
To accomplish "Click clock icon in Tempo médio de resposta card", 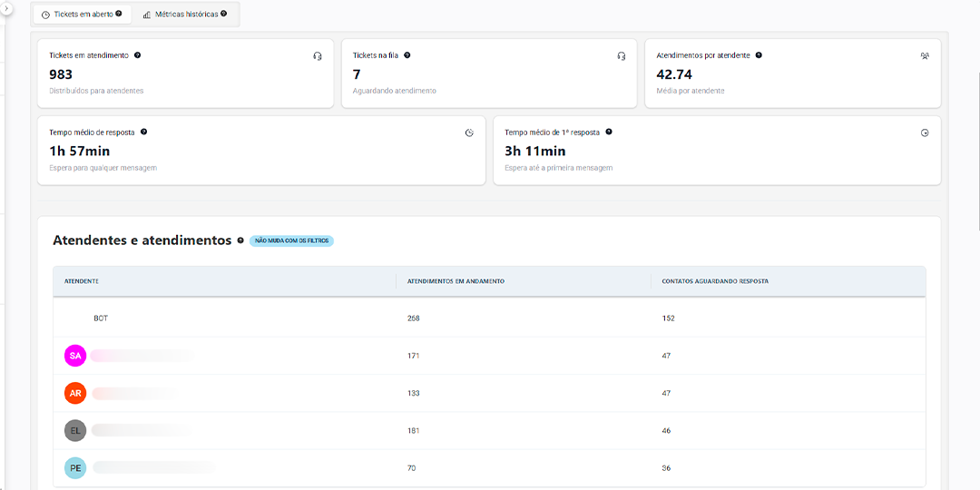I will pos(469,132).
